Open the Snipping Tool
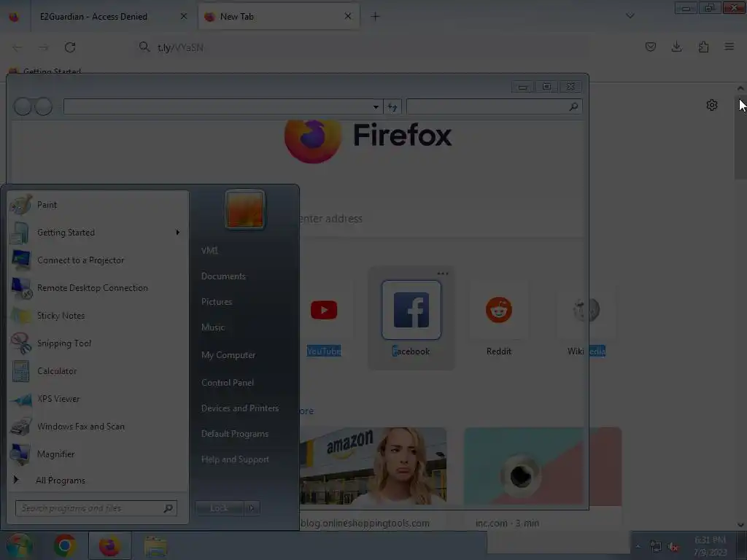This screenshot has height=560, width=747. coord(98,343)
